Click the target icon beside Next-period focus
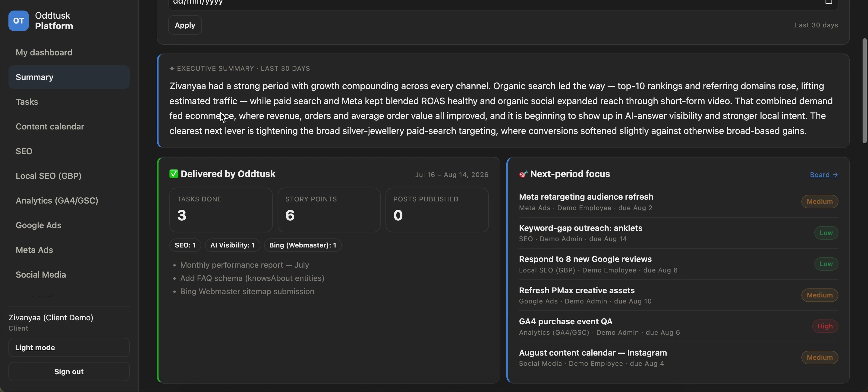This screenshot has height=392, width=868. coord(523,174)
